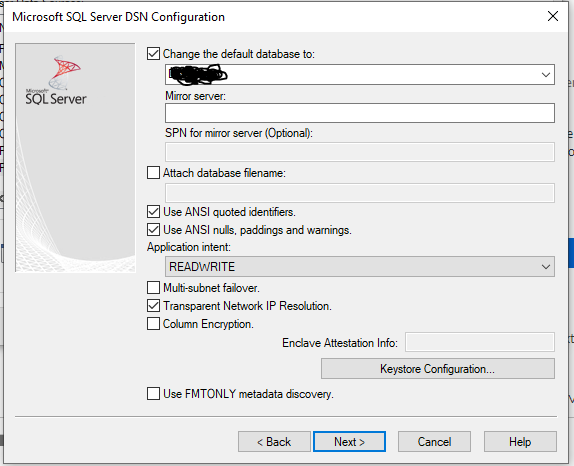The height and width of the screenshot is (466, 574).
Task: Cancel the DSN configuration
Action: [x=434, y=441]
